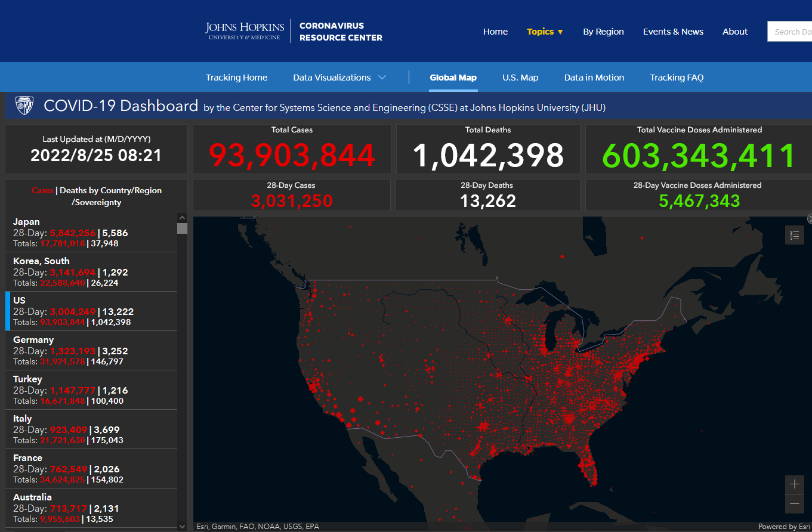812x532 pixels.
Task: Navigate to By Region in top menu
Action: coord(603,32)
